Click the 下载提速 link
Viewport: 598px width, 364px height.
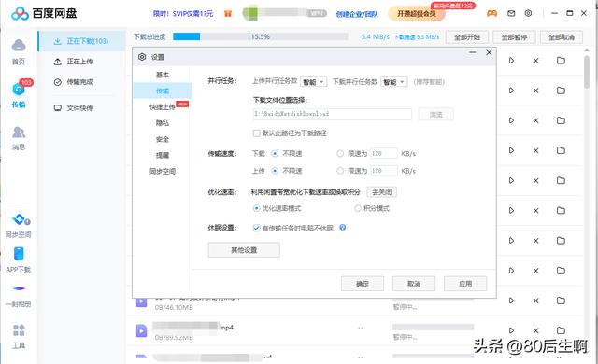[417, 37]
